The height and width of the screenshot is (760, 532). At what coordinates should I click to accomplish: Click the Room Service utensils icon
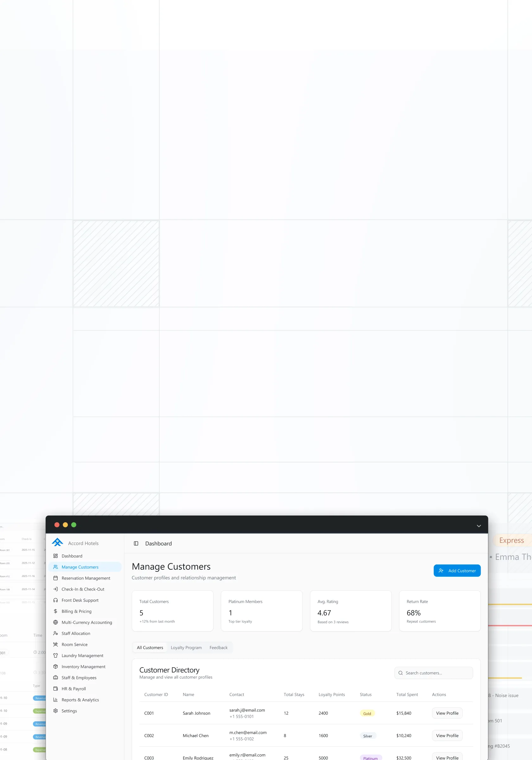coord(56,644)
